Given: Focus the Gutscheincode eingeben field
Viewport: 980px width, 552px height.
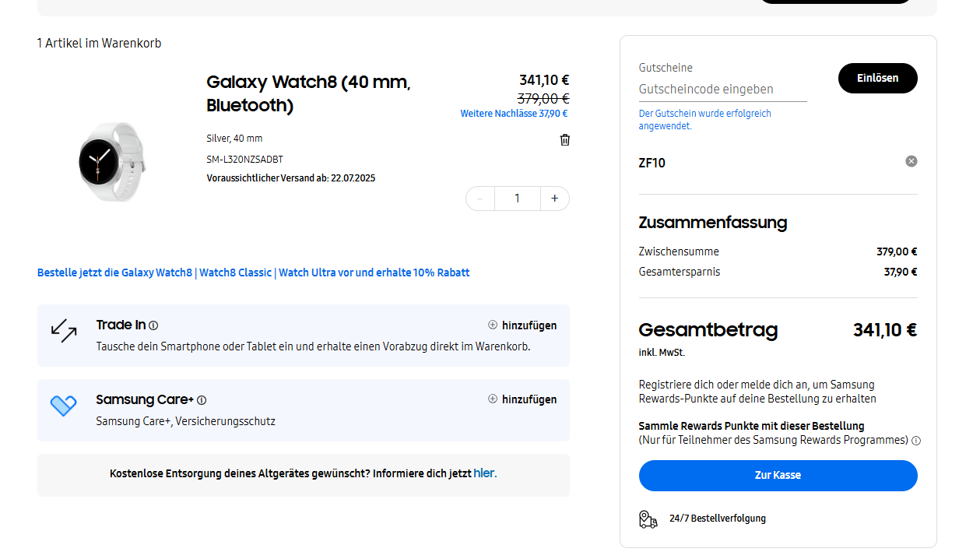Looking at the screenshot, I should (x=722, y=90).
